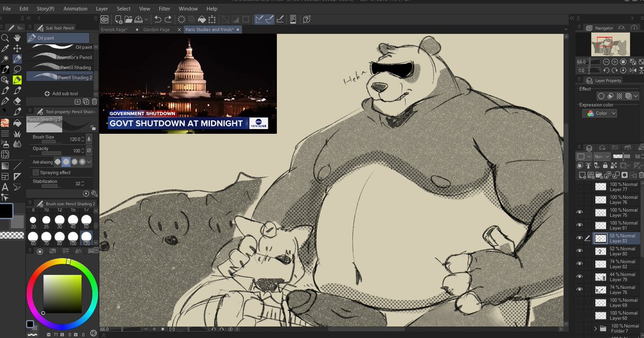
Task: Open the smartphone connection icon
Action: (293, 19)
